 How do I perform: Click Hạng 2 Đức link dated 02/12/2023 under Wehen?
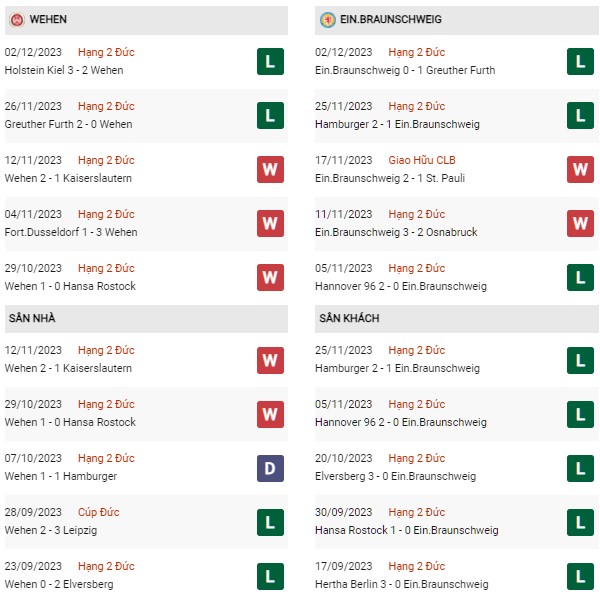[x=106, y=52]
